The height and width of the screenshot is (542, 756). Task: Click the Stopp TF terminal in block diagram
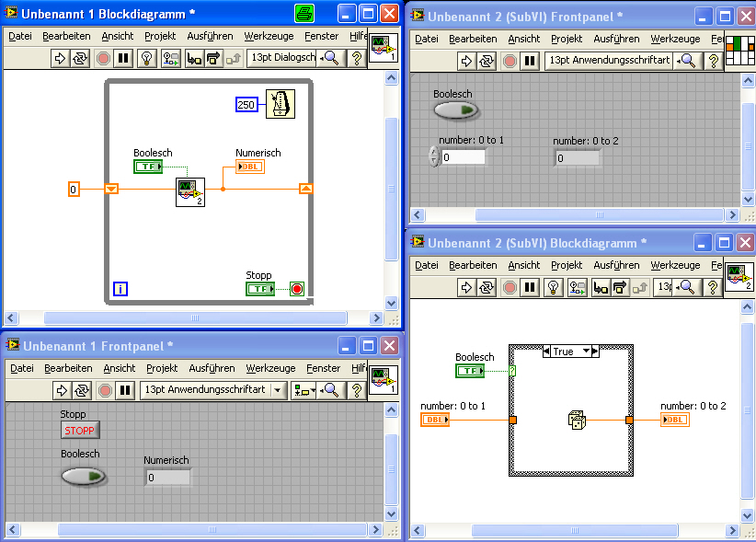pos(260,289)
